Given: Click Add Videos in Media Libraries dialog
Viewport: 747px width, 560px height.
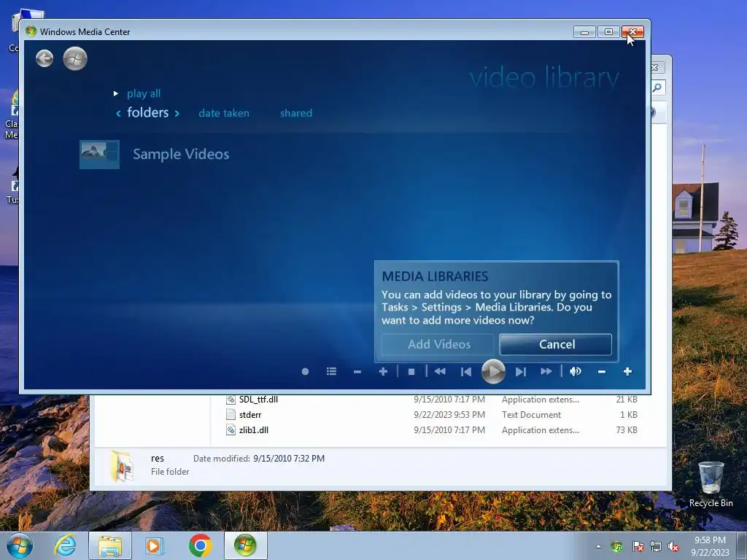Looking at the screenshot, I should [438, 344].
